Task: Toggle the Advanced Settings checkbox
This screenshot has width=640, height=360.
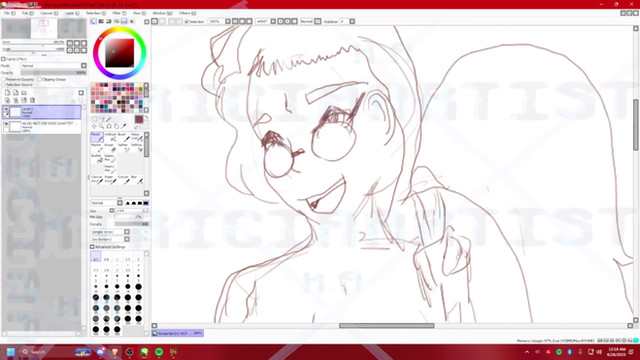Action: click(x=92, y=247)
